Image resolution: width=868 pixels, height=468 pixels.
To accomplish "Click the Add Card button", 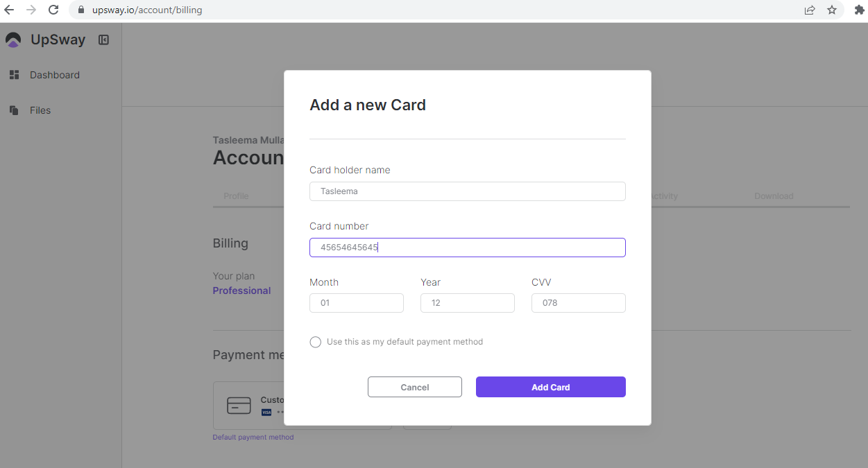I will [x=550, y=387].
